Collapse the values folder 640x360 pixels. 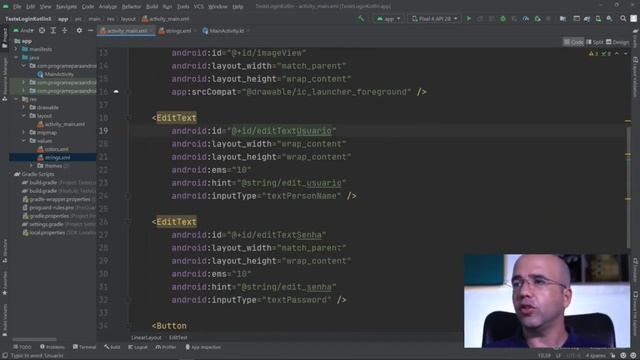[24, 141]
